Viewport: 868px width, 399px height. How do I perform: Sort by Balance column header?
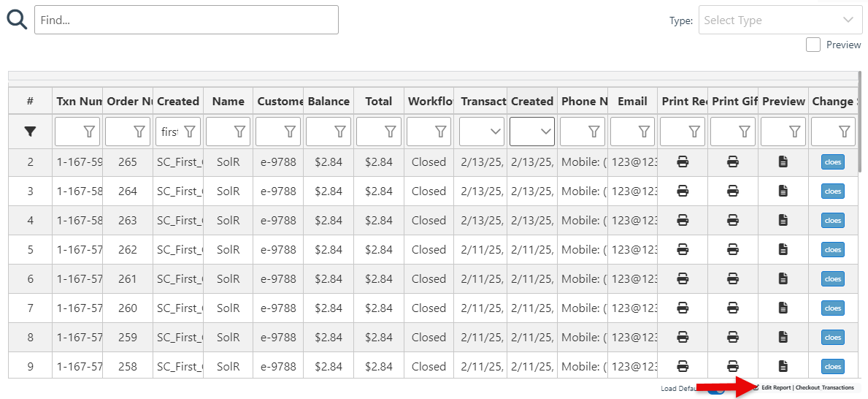click(x=329, y=102)
